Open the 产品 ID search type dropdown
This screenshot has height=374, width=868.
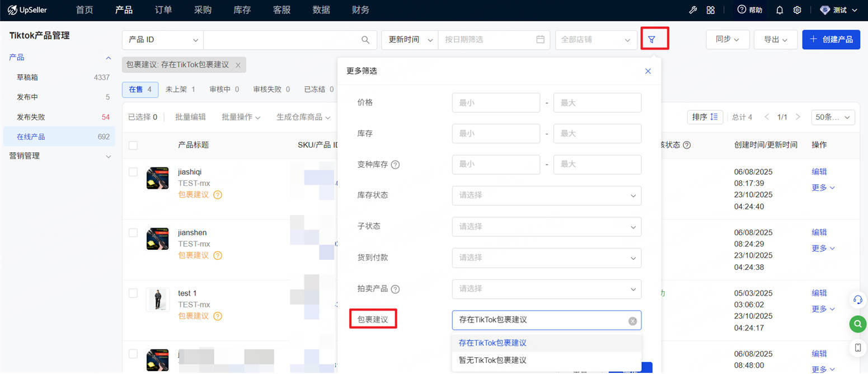coord(163,40)
